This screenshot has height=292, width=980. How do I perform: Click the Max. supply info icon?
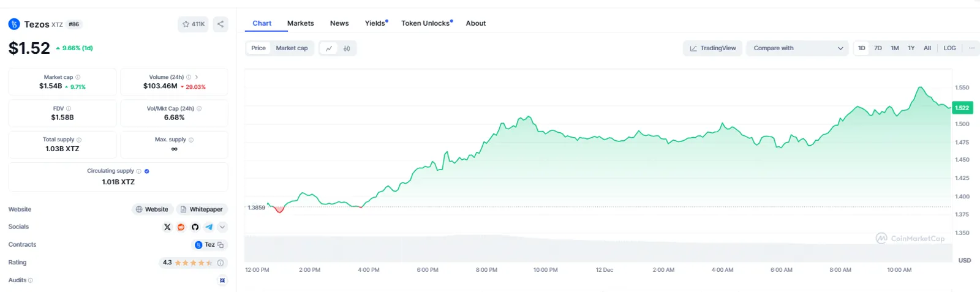[x=191, y=140]
